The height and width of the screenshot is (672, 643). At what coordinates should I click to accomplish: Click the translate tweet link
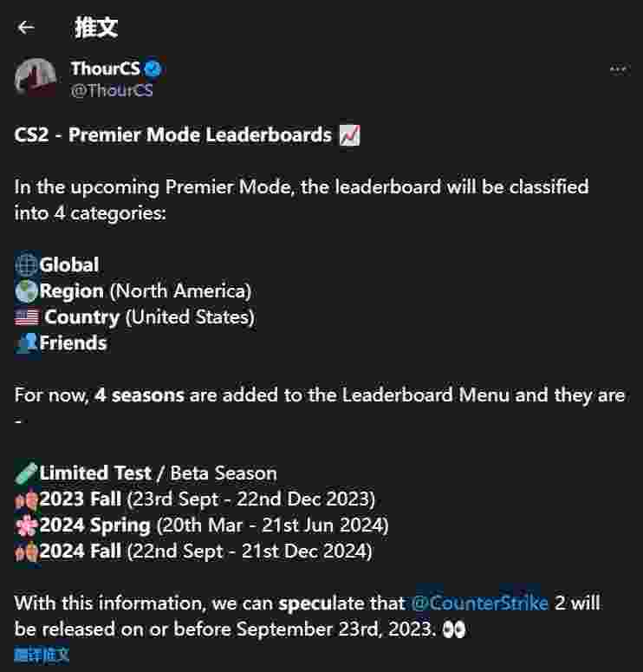coord(42,655)
